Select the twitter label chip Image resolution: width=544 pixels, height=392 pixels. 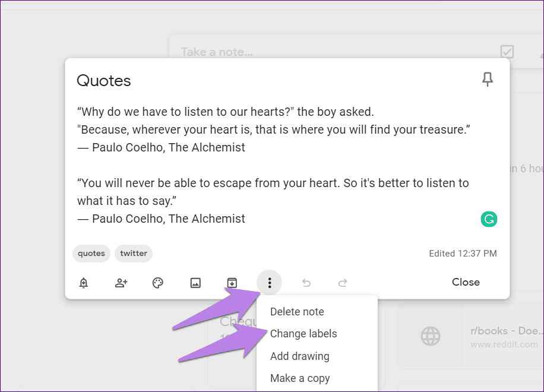tap(133, 253)
